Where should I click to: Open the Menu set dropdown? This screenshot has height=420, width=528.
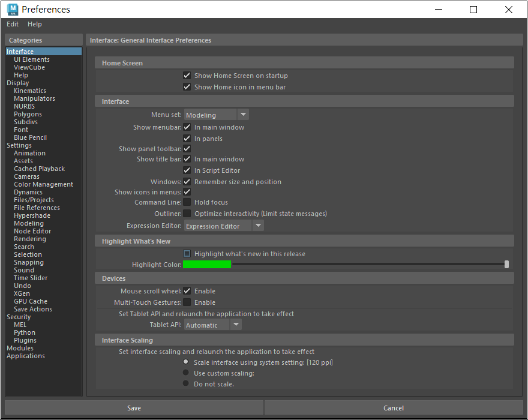(x=217, y=115)
